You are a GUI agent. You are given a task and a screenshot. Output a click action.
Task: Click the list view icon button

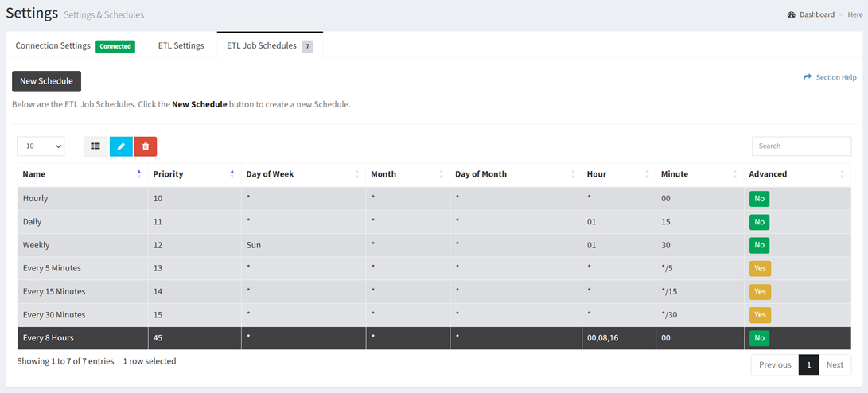pos(95,146)
